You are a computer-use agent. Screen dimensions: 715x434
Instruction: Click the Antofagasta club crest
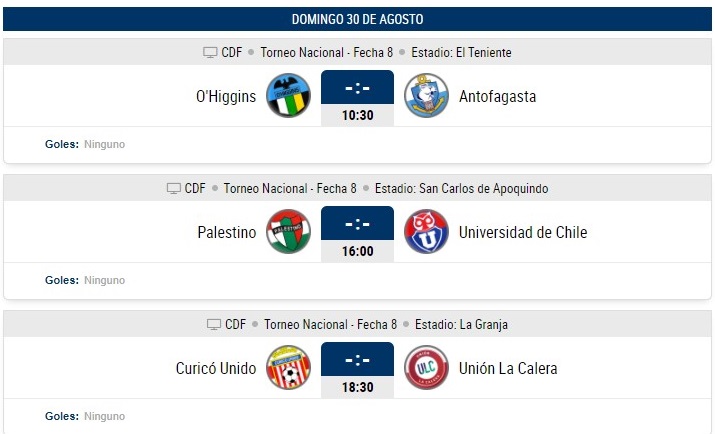426,96
